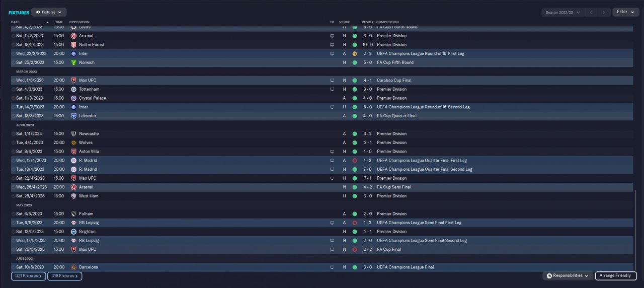Click the Arrange Friendly button

616,276
